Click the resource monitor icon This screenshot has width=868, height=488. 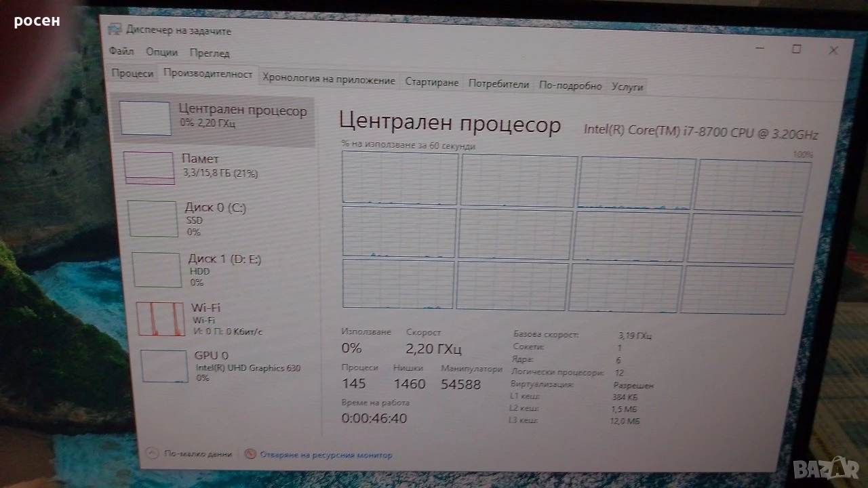(250, 454)
